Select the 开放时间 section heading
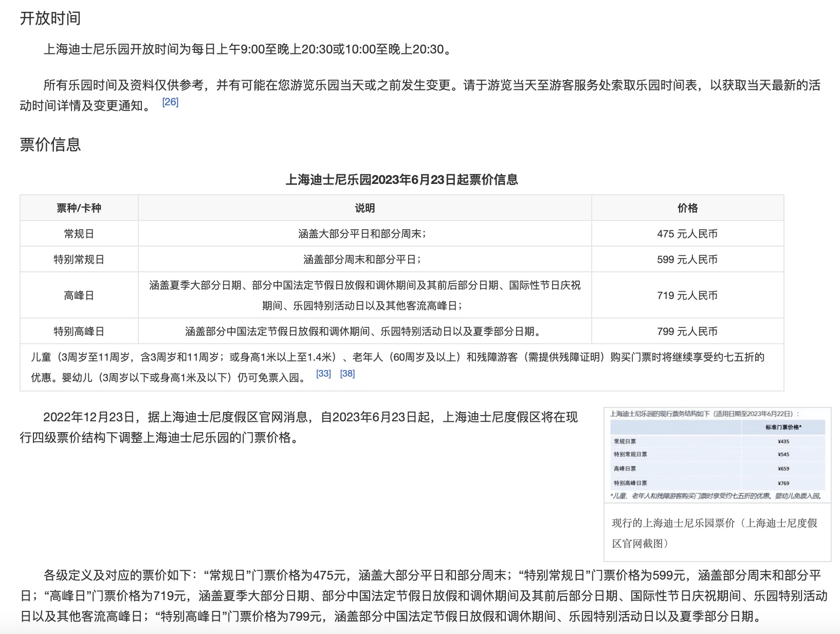 pos(50,18)
